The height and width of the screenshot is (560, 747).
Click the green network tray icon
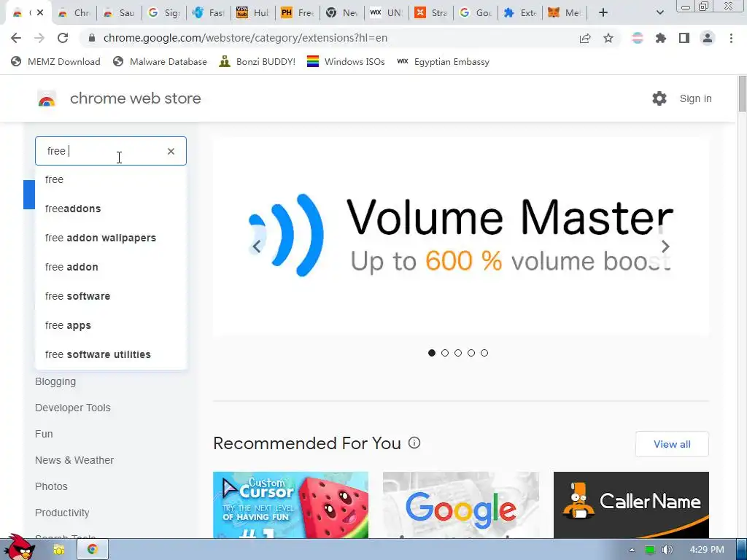[x=649, y=550]
